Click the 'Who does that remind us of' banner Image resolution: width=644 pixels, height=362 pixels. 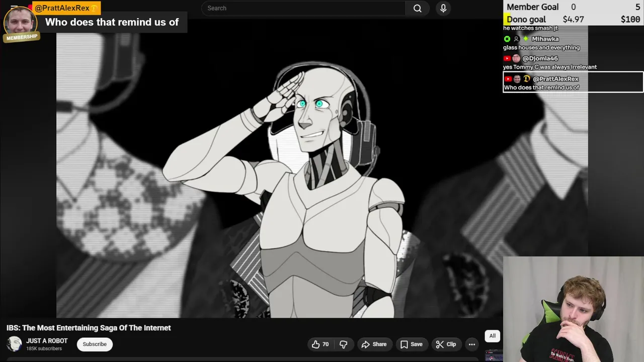[112, 22]
